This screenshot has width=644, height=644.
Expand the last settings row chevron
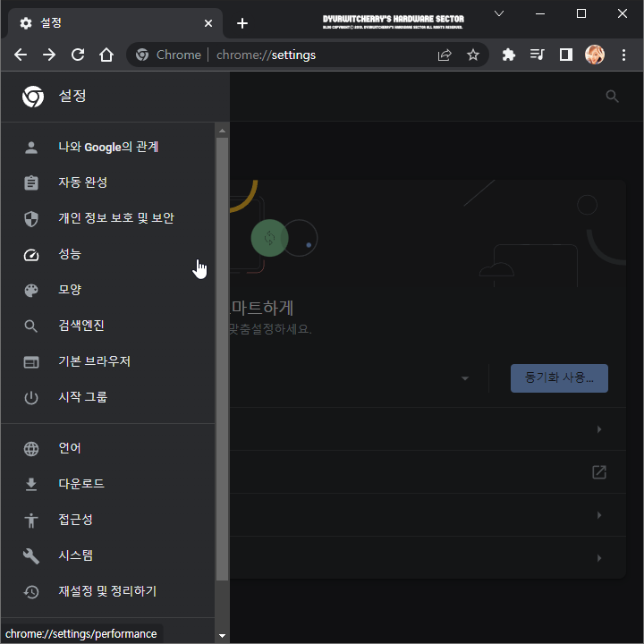coord(599,558)
